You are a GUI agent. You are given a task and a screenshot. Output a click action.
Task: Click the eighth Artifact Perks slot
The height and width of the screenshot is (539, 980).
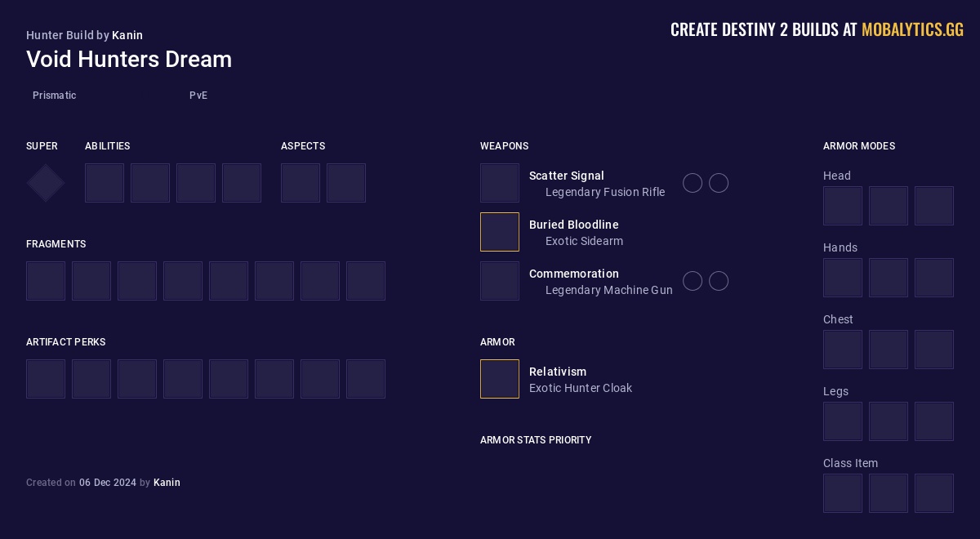(x=366, y=379)
